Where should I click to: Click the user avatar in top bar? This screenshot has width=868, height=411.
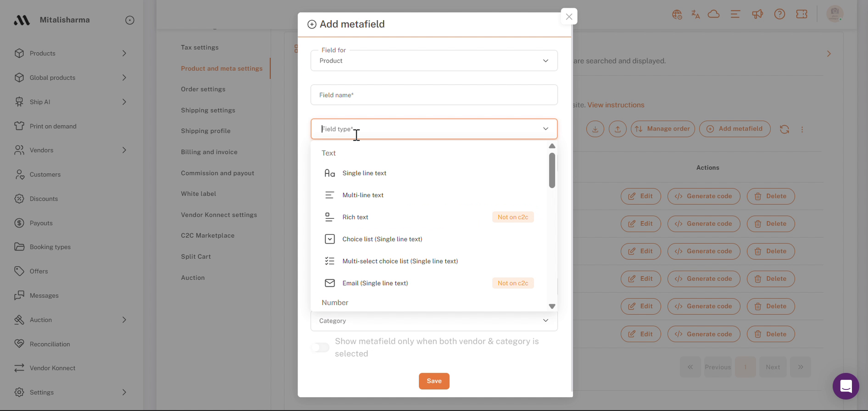coord(835,13)
